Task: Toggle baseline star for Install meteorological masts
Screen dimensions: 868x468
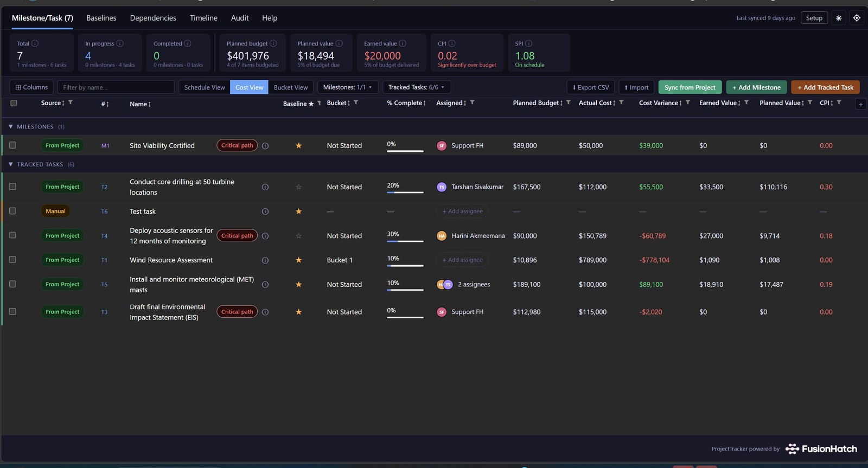Action: (x=298, y=284)
